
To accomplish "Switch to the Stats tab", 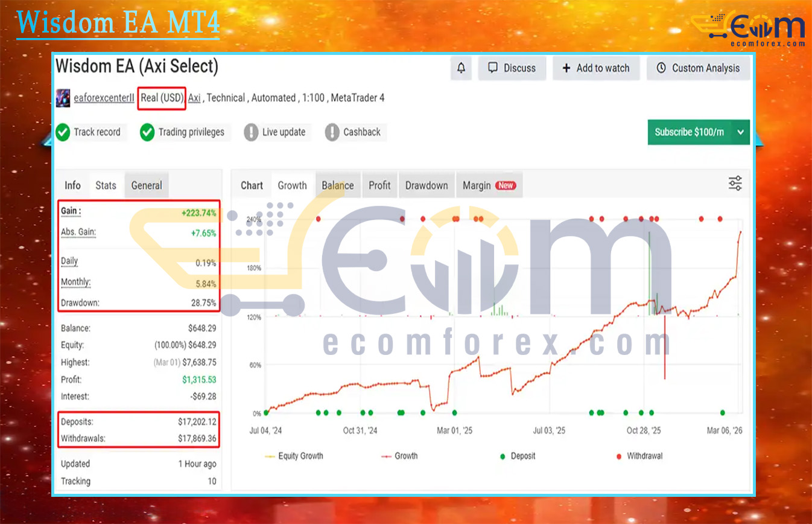I will [x=106, y=185].
